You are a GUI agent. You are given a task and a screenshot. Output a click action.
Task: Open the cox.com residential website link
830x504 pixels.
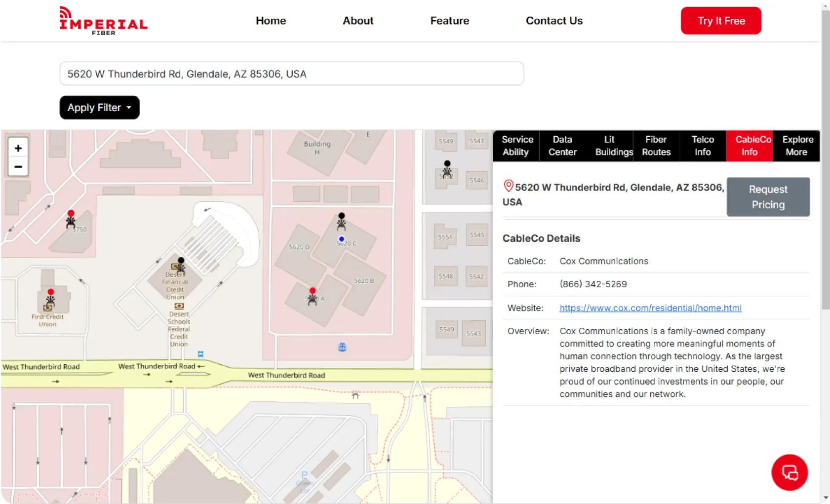[x=650, y=308]
